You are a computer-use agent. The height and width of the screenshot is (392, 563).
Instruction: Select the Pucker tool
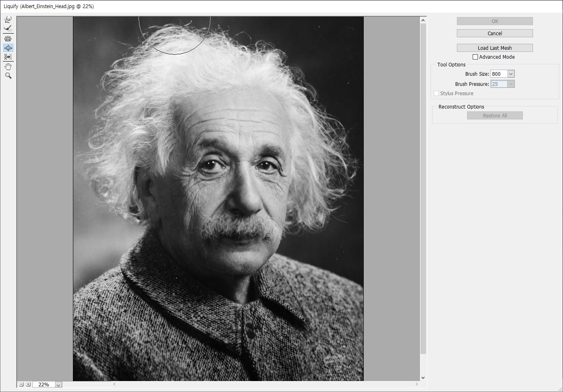[8, 39]
